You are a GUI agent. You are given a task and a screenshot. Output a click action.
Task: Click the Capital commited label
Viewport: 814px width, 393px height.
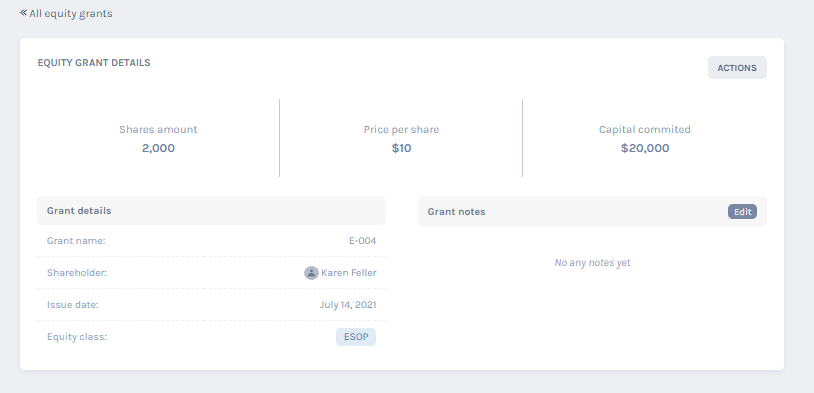pos(645,130)
